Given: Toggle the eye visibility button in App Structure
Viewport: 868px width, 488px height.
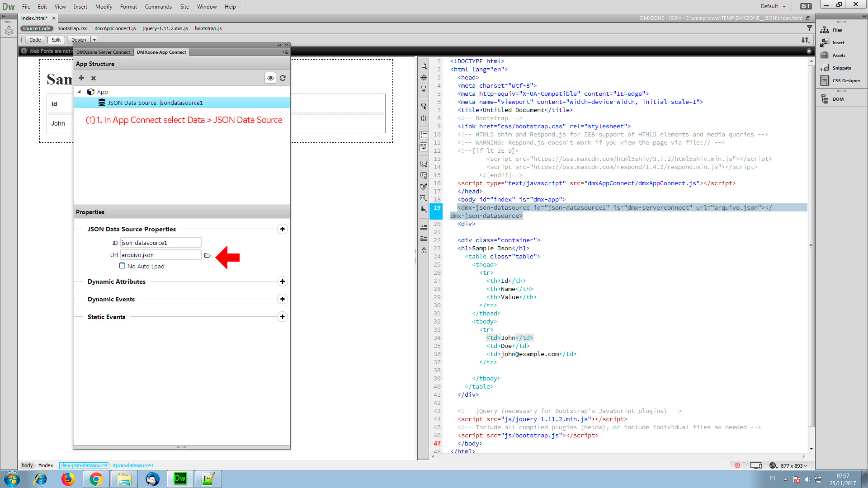Looking at the screenshot, I should [x=270, y=78].
